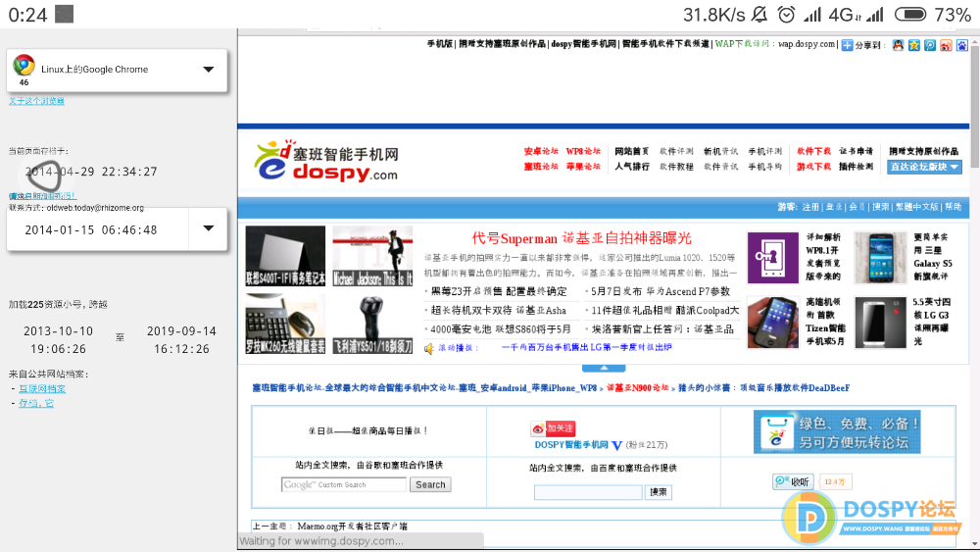The image size is (980, 552).
Task: Open 飞利浦YS501 shaver thumbnail
Action: 372,324
